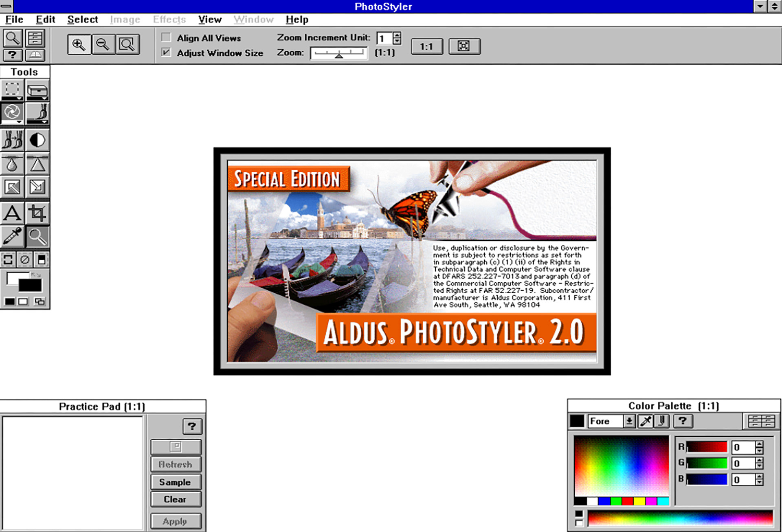Click the fit-to-screen button beside 1:1

coord(464,46)
